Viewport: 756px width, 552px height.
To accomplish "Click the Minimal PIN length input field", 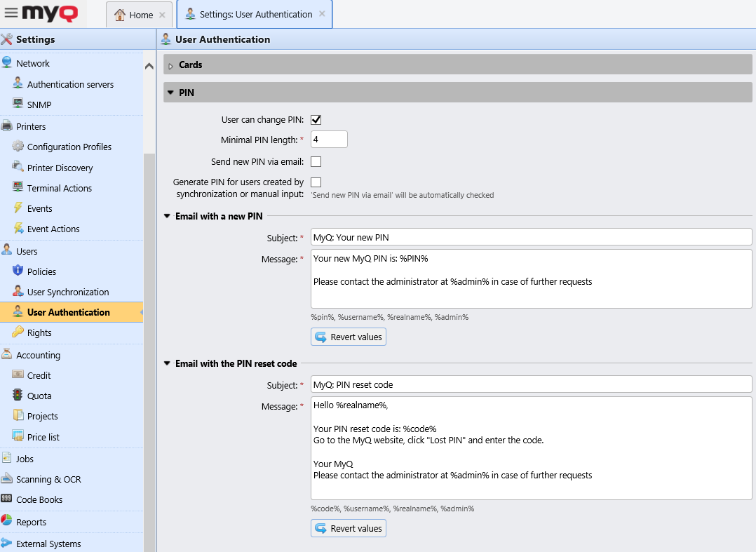I will click(328, 139).
